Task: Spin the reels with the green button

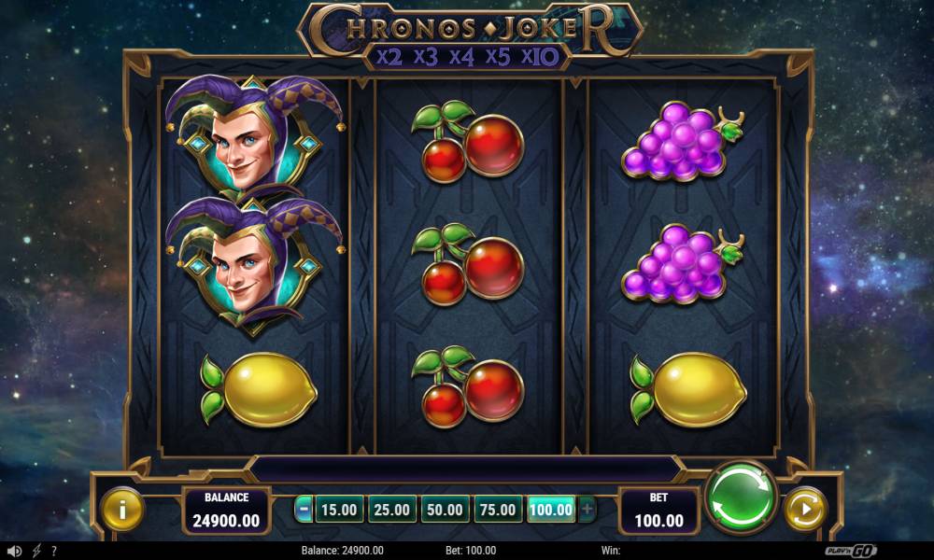Action: [741, 497]
